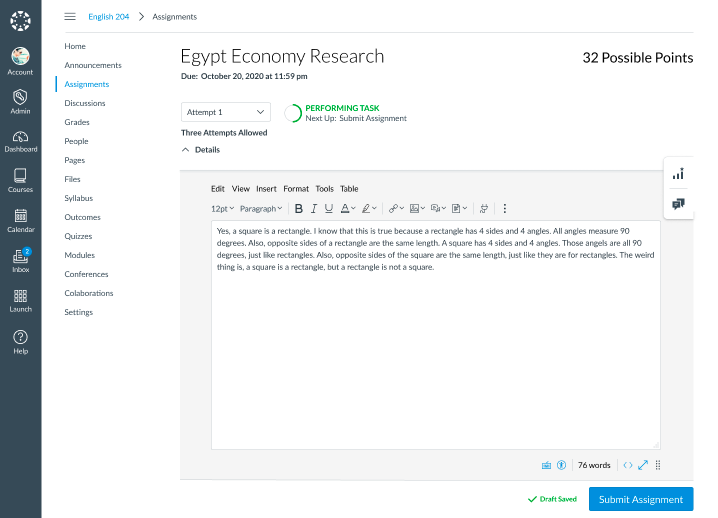Collapse the Details section
This screenshot has width=718, height=518.
click(201, 150)
